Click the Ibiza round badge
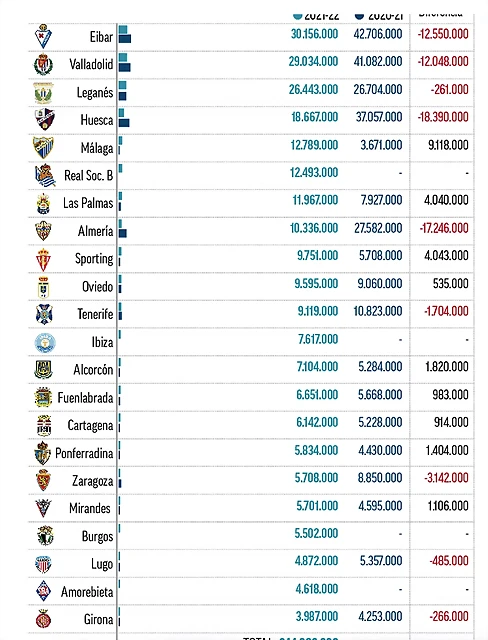The image size is (488, 640). pos(45,343)
